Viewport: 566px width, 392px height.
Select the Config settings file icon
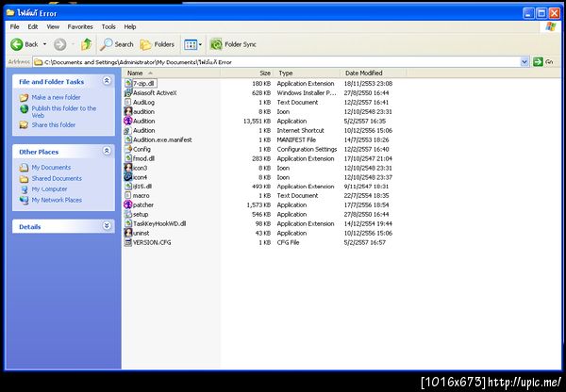point(128,149)
